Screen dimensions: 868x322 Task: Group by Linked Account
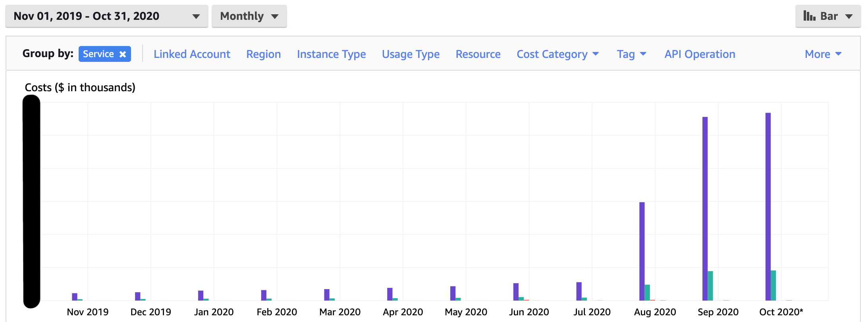click(x=192, y=54)
